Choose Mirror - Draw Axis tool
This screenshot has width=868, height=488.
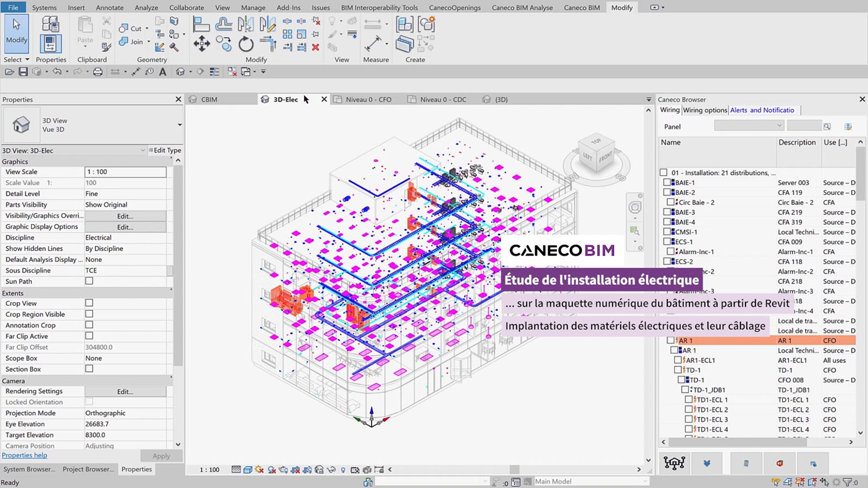coord(267,24)
